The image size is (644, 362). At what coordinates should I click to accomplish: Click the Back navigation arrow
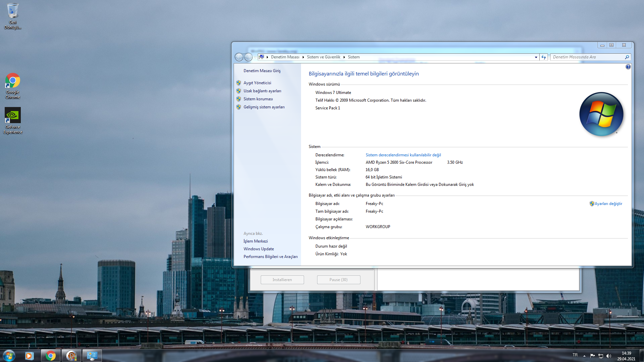pos(239,57)
